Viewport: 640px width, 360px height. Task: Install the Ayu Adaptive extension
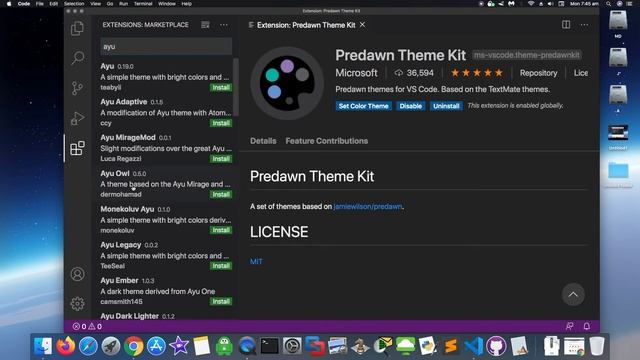[221, 123]
